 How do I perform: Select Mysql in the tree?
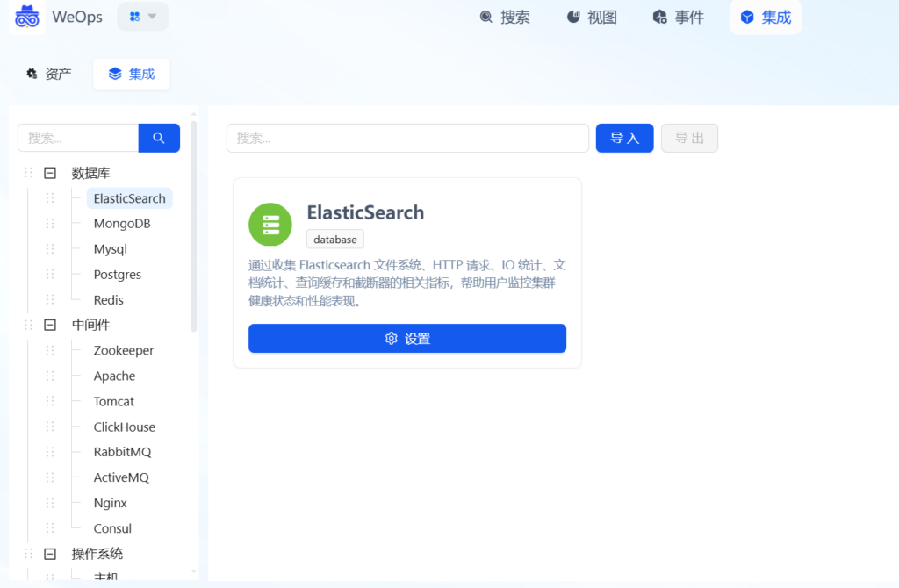point(110,249)
